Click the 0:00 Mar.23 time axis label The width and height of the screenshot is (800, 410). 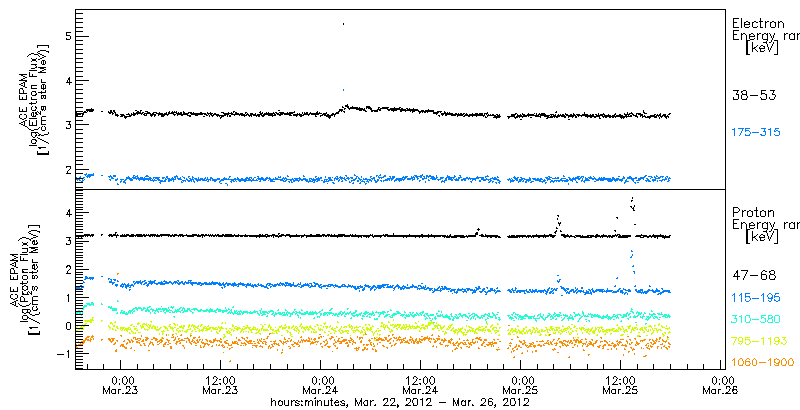120,386
